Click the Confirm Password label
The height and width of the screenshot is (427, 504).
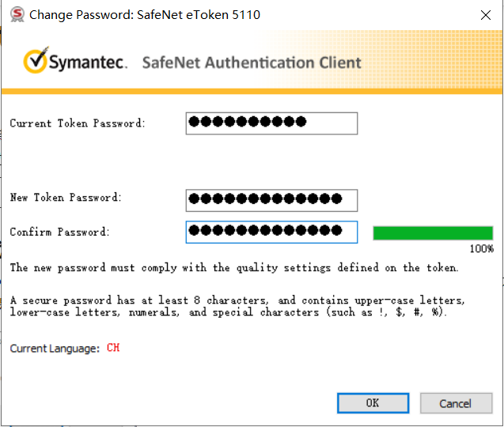point(60,232)
